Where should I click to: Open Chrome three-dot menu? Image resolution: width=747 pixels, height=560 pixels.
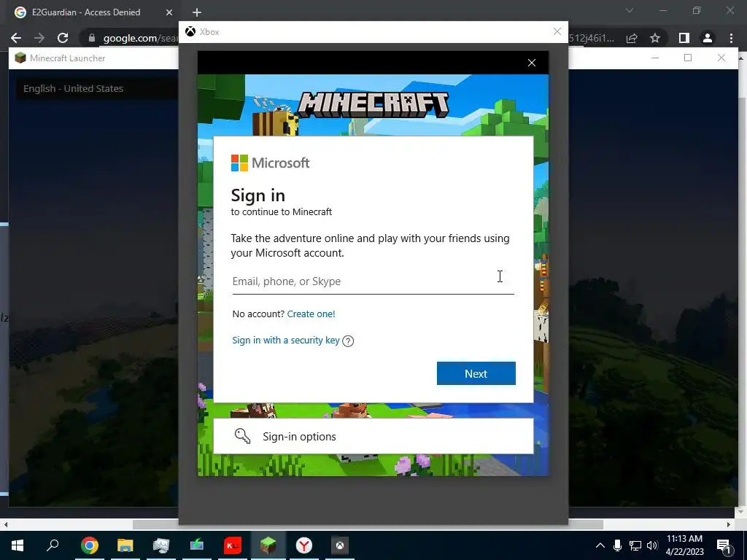point(731,38)
